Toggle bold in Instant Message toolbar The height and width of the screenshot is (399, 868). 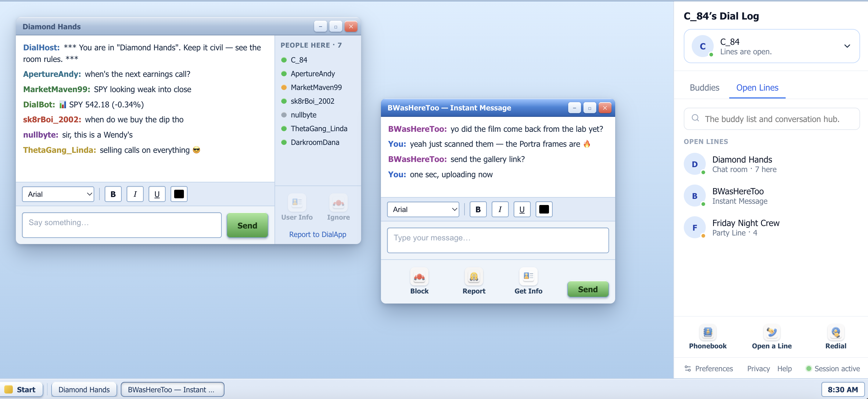[478, 209]
